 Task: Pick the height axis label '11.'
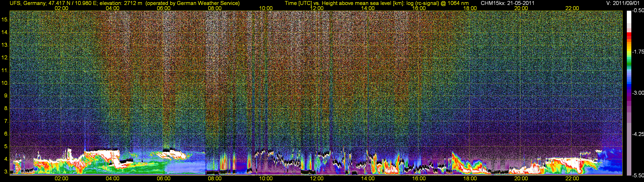[x=5, y=70]
